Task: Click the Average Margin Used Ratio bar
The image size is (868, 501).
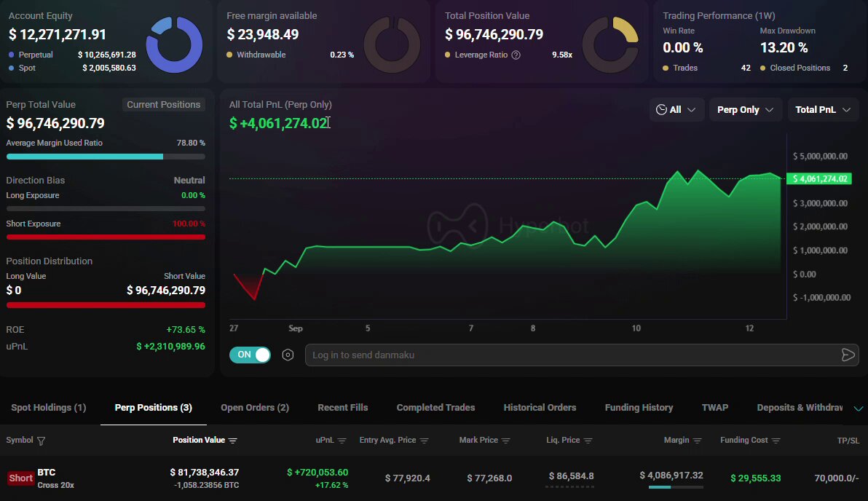Action: point(106,157)
